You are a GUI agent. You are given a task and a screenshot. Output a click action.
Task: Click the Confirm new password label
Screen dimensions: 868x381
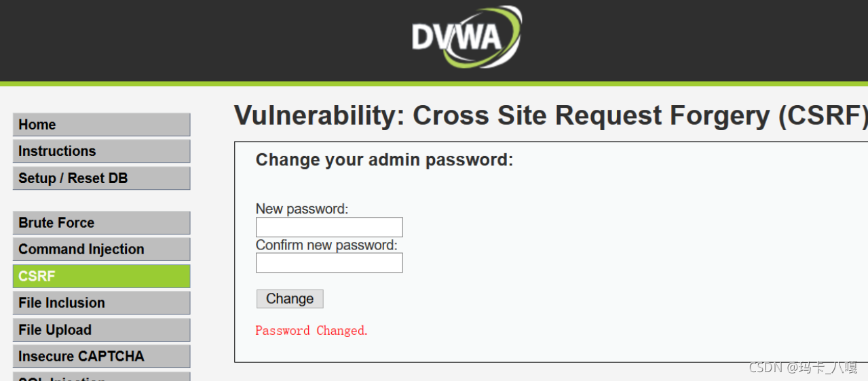pos(326,245)
